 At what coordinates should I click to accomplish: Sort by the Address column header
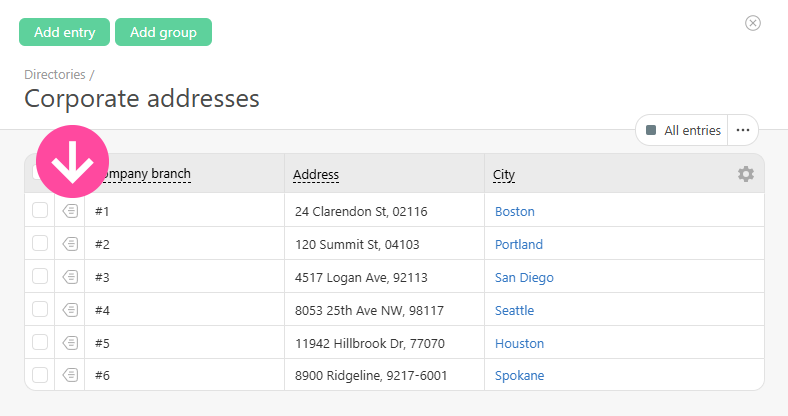(316, 175)
